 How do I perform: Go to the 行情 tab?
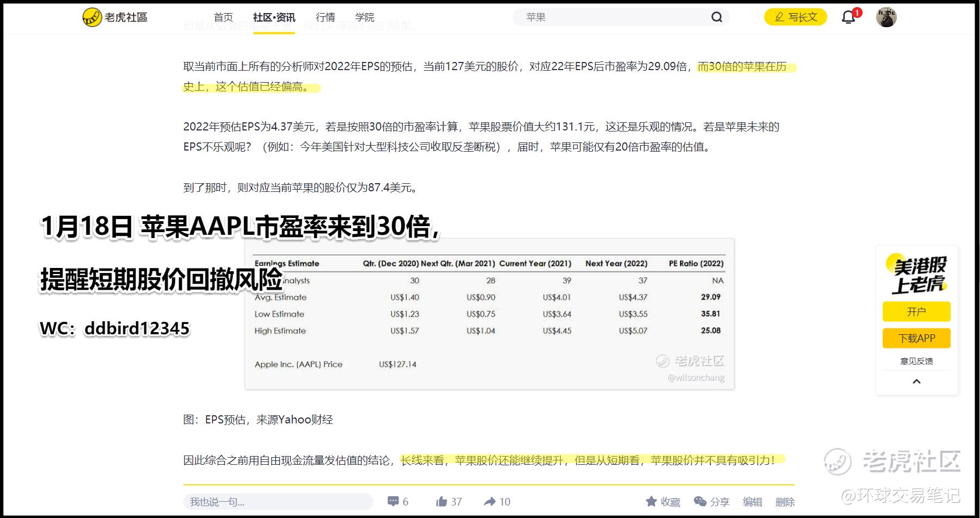click(x=326, y=17)
